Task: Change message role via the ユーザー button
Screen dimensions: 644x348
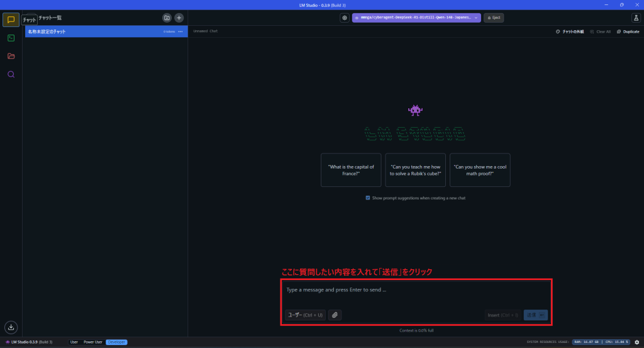Action: (x=305, y=315)
